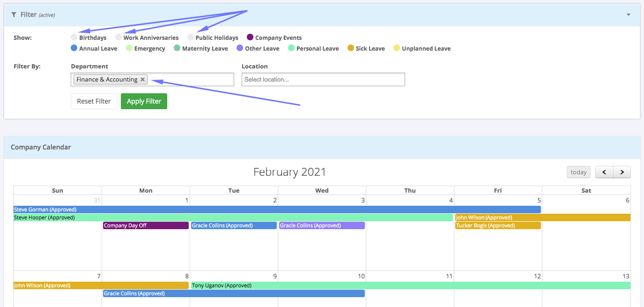This screenshot has height=307, width=644.
Task: Open the Select location field
Action: click(x=323, y=79)
